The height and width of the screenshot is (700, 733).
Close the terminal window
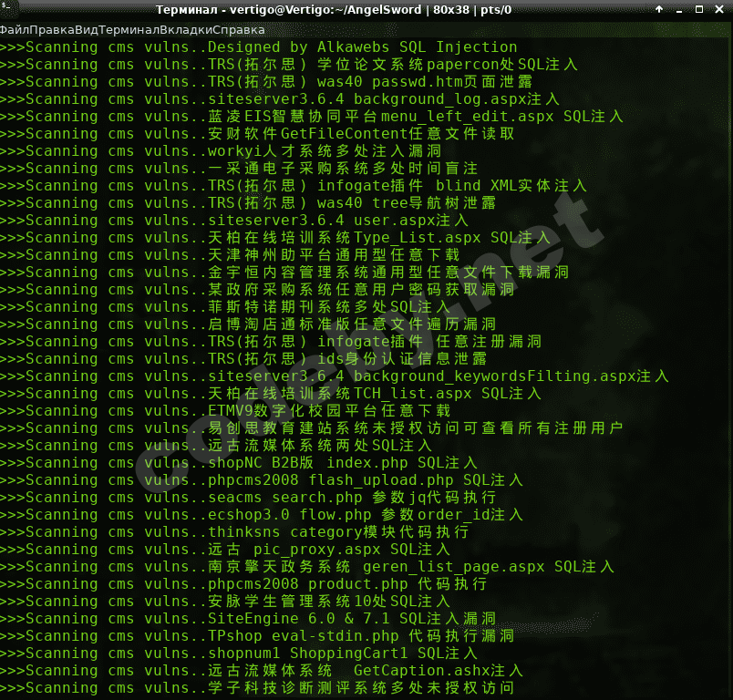719,9
